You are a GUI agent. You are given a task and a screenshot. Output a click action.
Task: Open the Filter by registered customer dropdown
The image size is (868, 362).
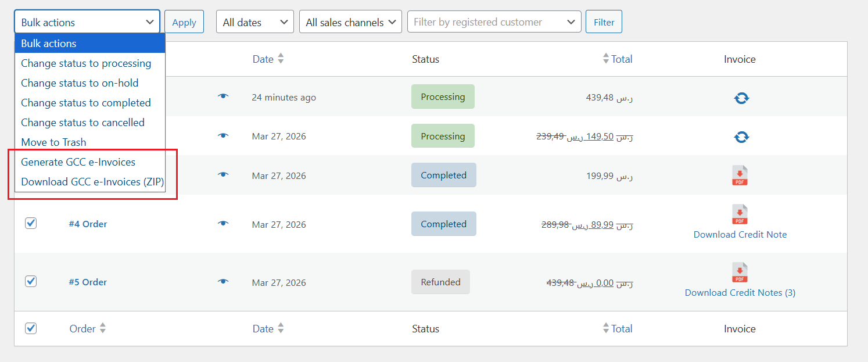(494, 21)
